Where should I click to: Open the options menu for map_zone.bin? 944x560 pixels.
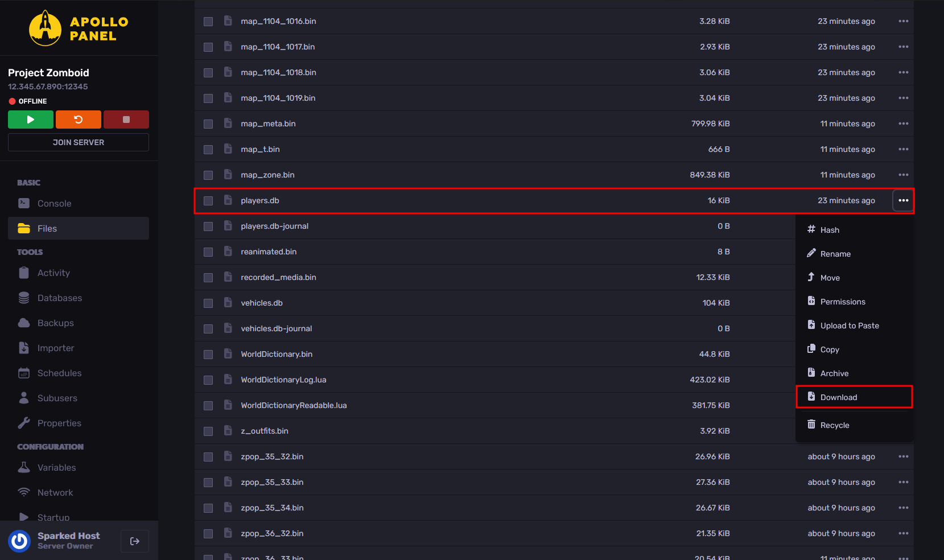point(903,175)
